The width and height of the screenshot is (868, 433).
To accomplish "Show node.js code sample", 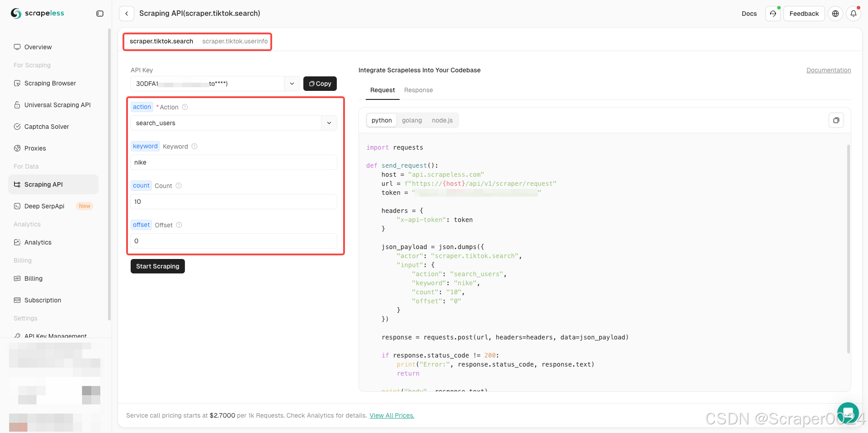I will click(x=442, y=120).
